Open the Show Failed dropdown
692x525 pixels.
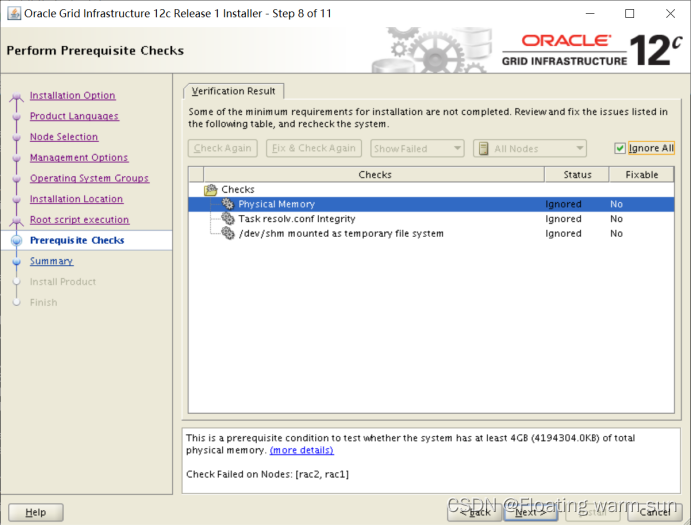(x=417, y=148)
